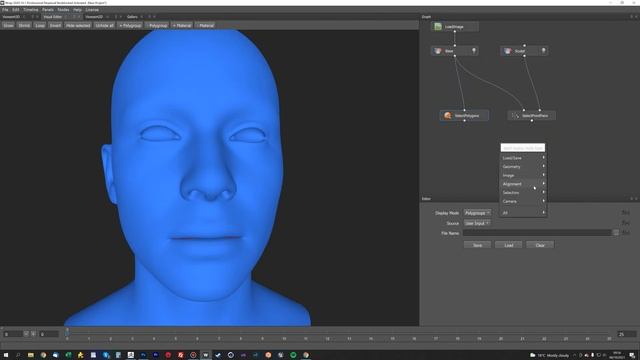The height and width of the screenshot is (360, 640).
Task: Open the File menu
Action: pyautogui.click(x=5, y=9)
